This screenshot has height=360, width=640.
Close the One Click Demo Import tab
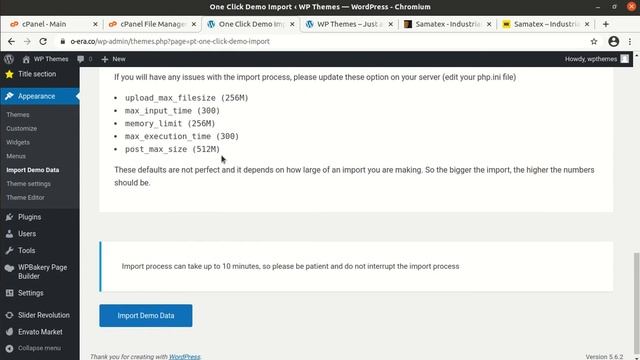(292, 24)
